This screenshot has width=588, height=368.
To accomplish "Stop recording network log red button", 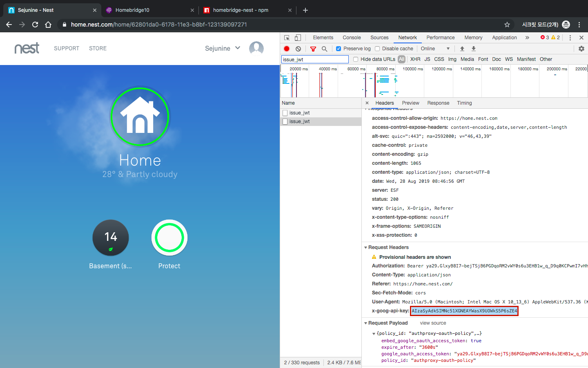I will [x=287, y=49].
